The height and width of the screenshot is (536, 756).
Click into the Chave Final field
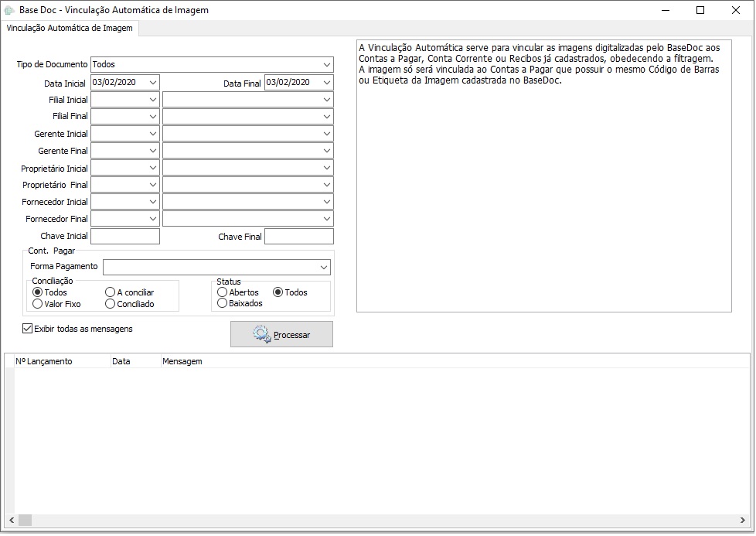click(x=298, y=237)
